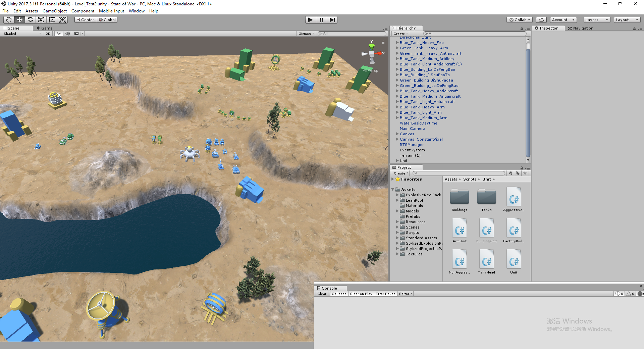Toggle Console Collapse

point(339,294)
